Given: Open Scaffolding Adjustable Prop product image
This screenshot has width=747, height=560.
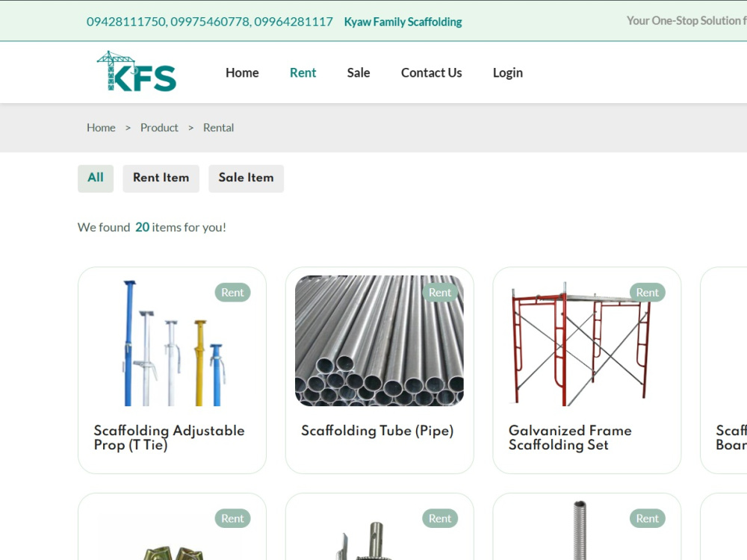Looking at the screenshot, I should pyautogui.click(x=173, y=342).
